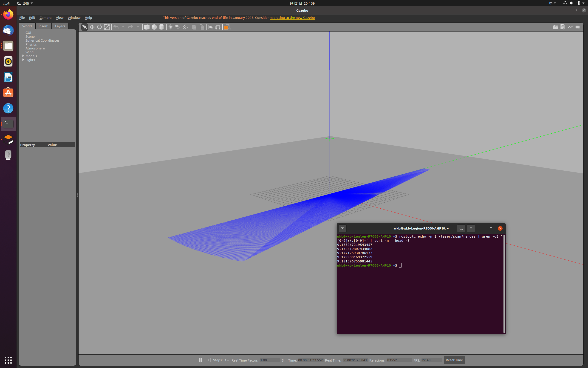Open the orange cube view-angle dropdown
The height and width of the screenshot is (368, 588).
[x=227, y=27]
